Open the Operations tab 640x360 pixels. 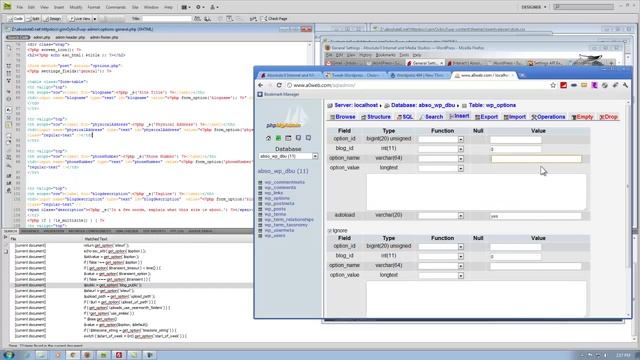[x=548, y=117]
